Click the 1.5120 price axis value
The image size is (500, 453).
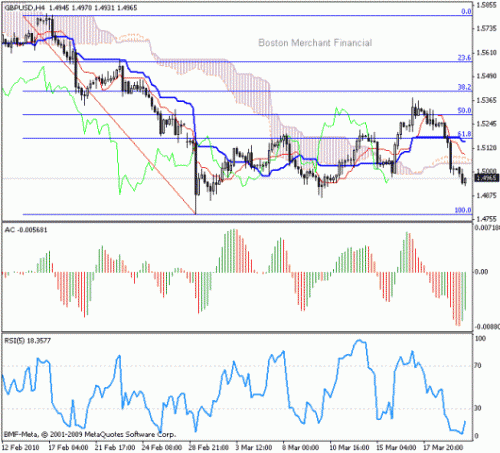[487, 148]
